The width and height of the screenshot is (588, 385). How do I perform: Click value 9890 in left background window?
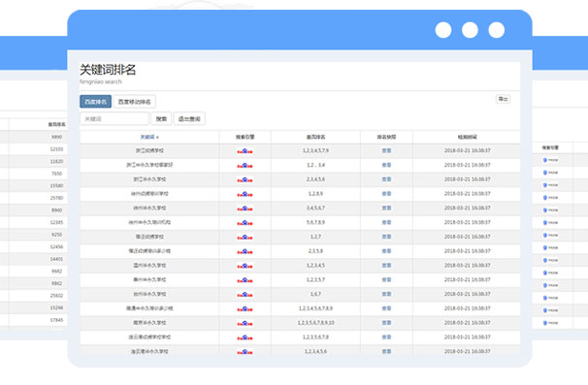[x=56, y=137]
